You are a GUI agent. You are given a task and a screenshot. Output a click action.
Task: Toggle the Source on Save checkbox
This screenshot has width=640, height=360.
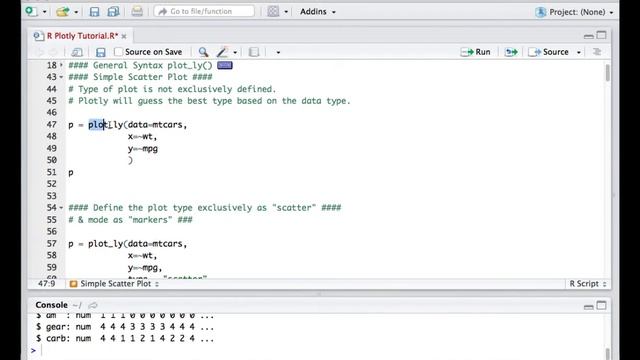coord(118,52)
